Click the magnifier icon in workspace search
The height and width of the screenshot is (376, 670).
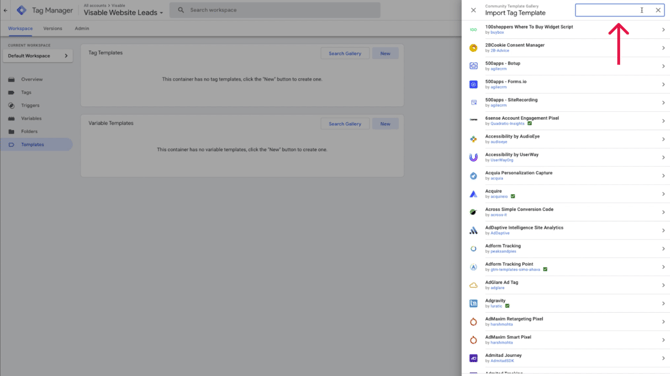[181, 10]
